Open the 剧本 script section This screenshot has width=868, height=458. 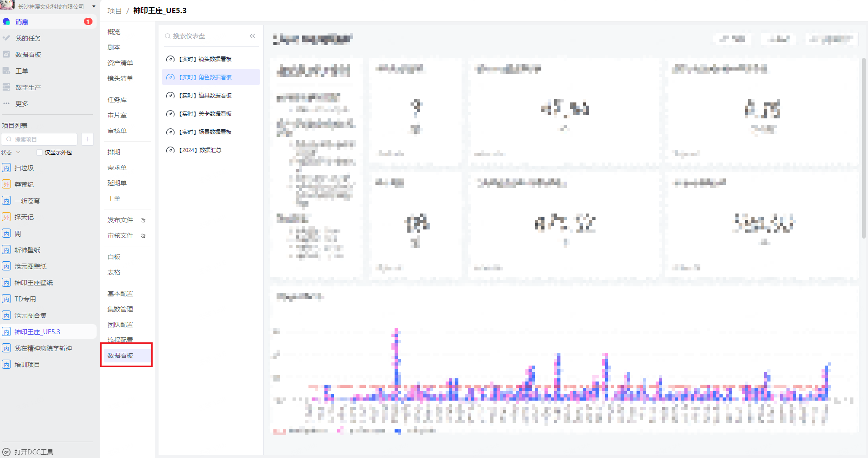click(x=114, y=47)
